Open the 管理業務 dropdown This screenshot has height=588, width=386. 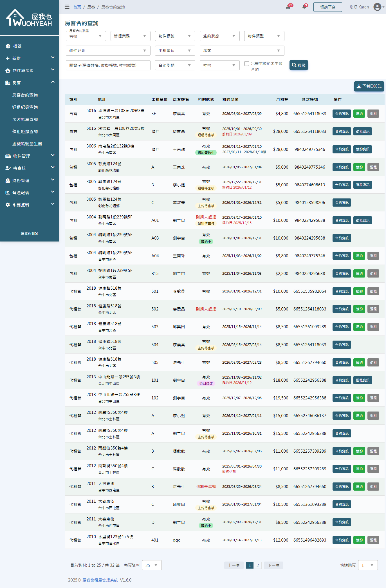[x=130, y=36]
